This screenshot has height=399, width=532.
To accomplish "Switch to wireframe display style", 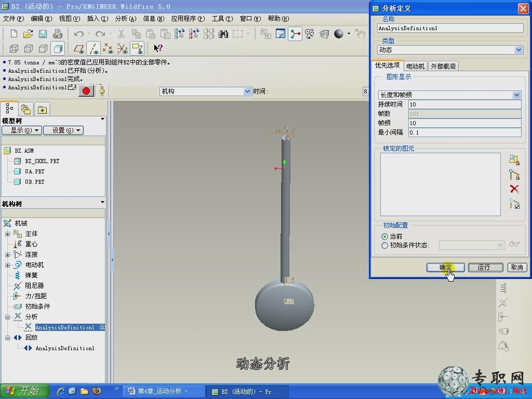I will click(14, 48).
